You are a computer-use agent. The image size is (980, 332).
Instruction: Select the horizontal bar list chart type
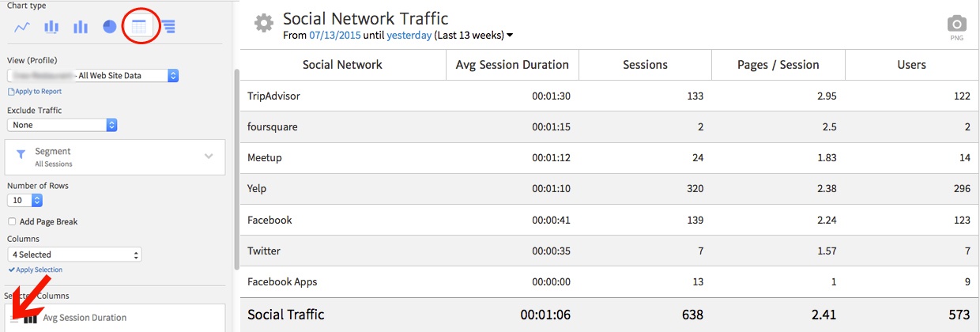point(168,27)
